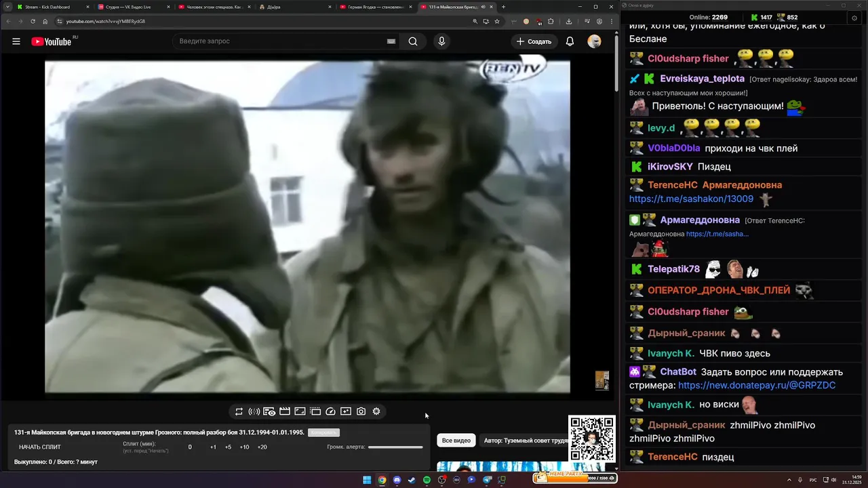Open Spotify from the taskbar
Image resolution: width=868 pixels, height=488 pixels.
[427, 480]
